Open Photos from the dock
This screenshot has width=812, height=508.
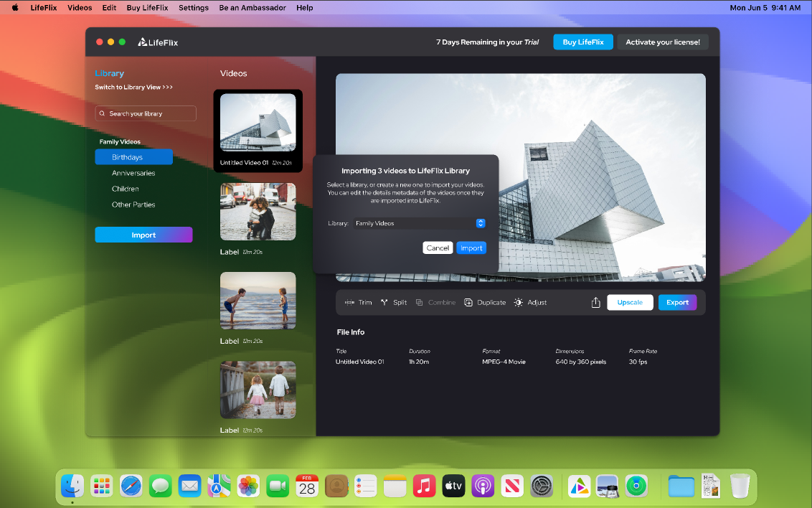[x=249, y=486]
